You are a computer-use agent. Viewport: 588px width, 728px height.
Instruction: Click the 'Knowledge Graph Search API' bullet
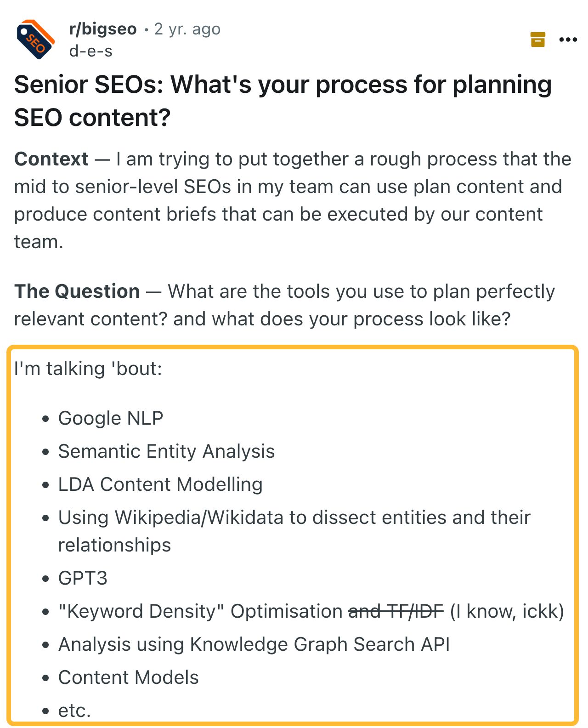pyautogui.click(x=254, y=644)
